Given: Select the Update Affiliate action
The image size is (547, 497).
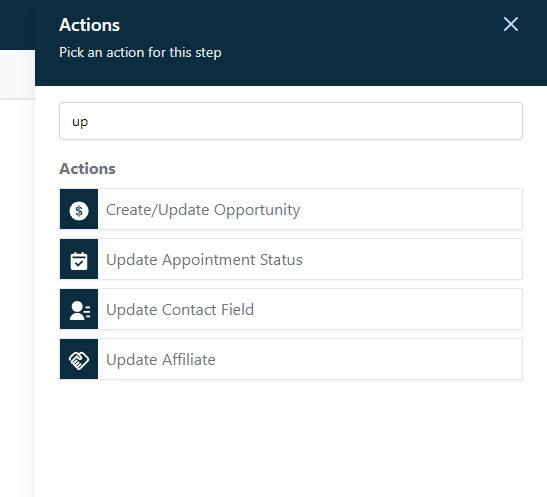Looking at the screenshot, I should click(291, 359).
